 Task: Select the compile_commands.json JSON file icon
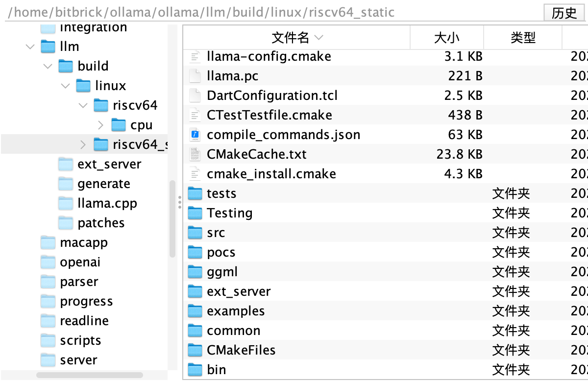coord(195,135)
